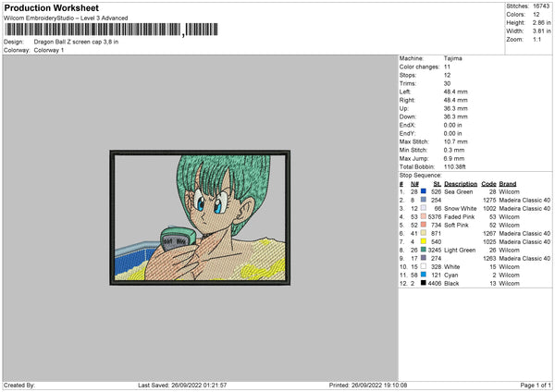Select the 'Last Saved: 26/09/2022 01:21:57' text
The height and width of the screenshot is (392, 555).
[182, 385]
